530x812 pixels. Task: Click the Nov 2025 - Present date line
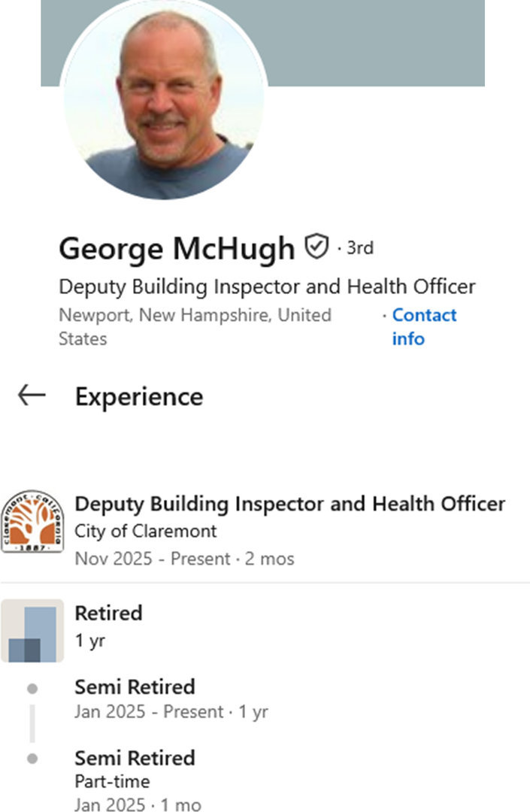coord(184,559)
